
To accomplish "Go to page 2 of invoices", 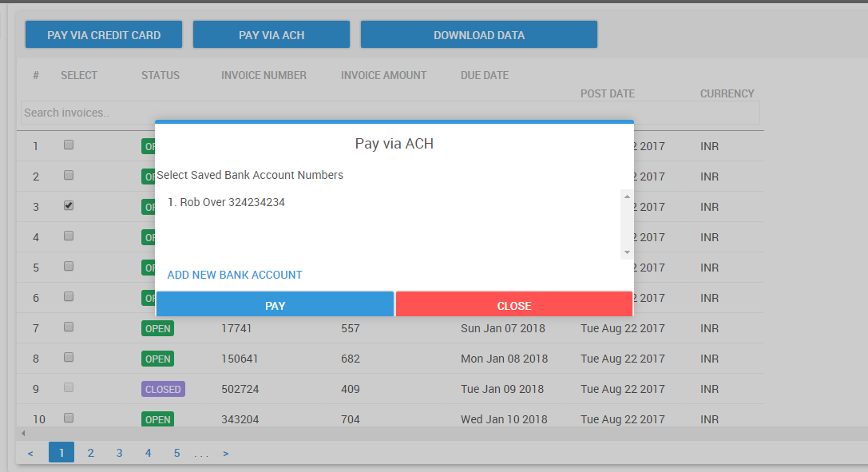I will 90,453.
